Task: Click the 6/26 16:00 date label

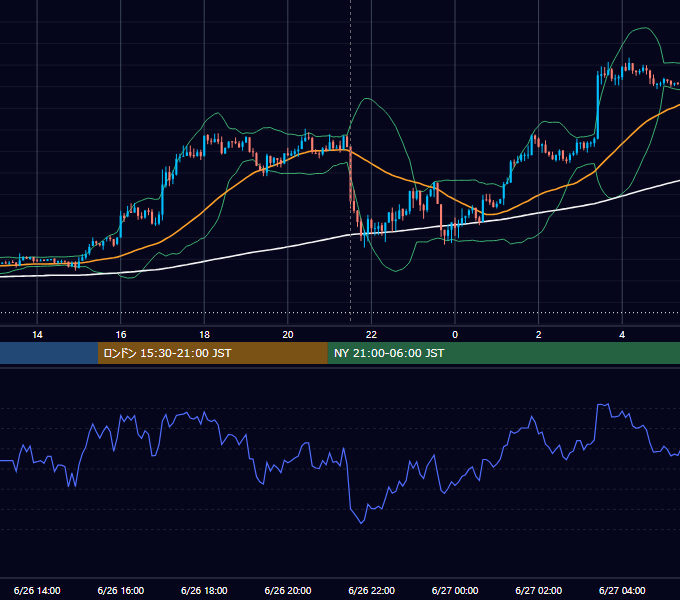Action: (121, 590)
